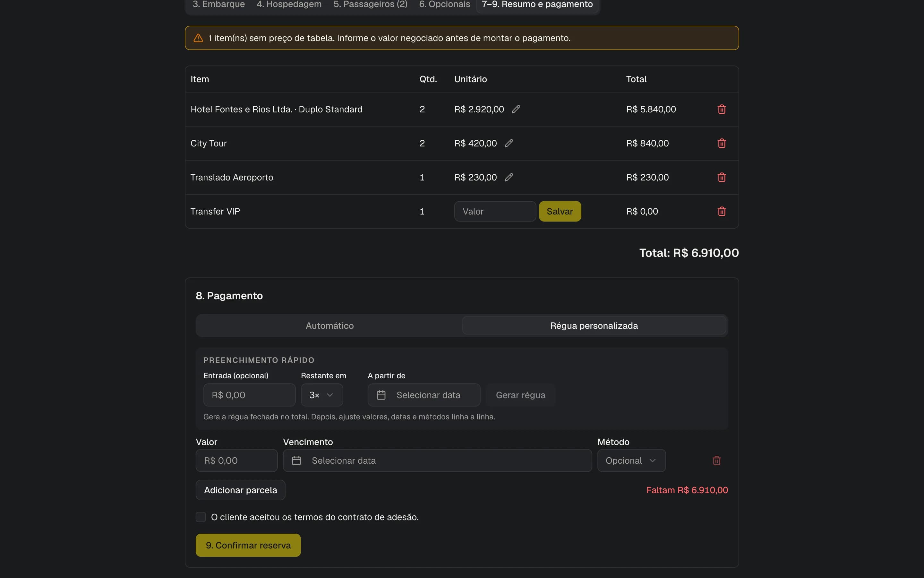Click warning triangle icon in alert banner
Viewport: 924px width, 578px height.
click(198, 38)
